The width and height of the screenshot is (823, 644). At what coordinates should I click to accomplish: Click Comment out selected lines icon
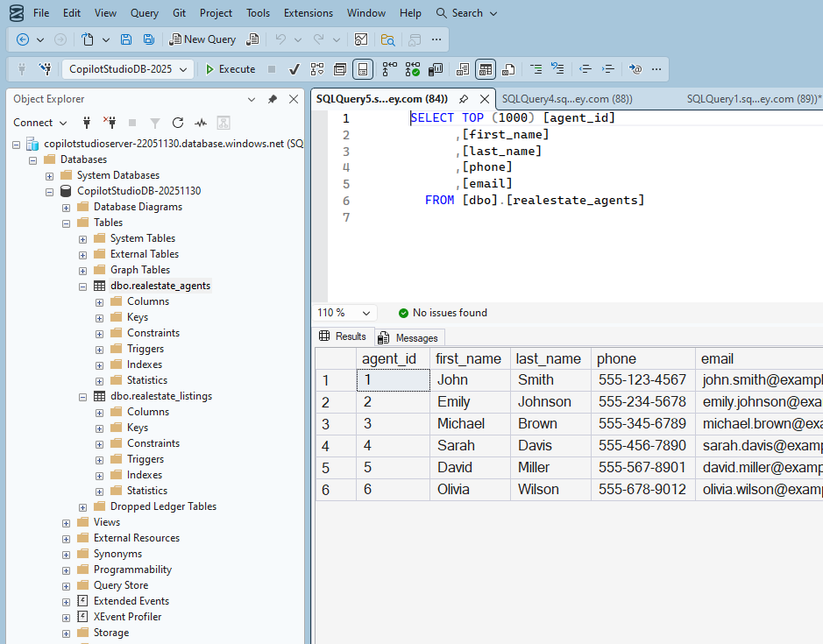[535, 69]
